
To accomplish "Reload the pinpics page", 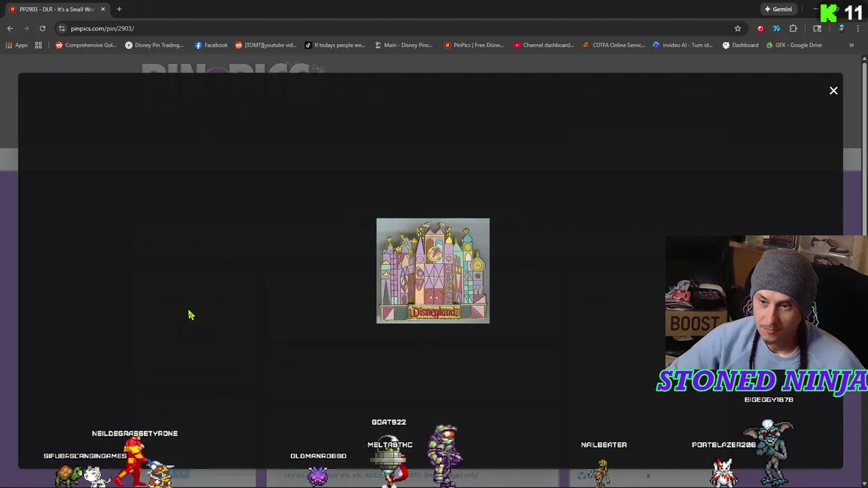I will (42, 28).
